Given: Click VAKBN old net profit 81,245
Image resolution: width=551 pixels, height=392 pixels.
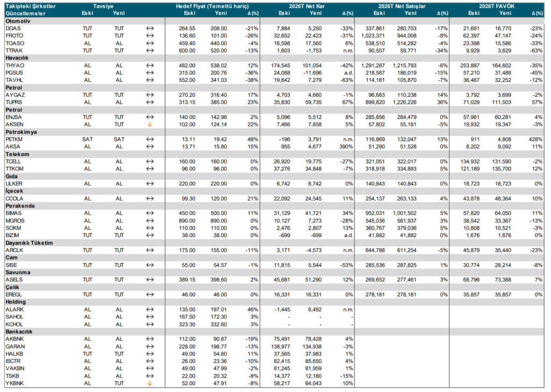Looking at the screenshot, I should [282, 369].
